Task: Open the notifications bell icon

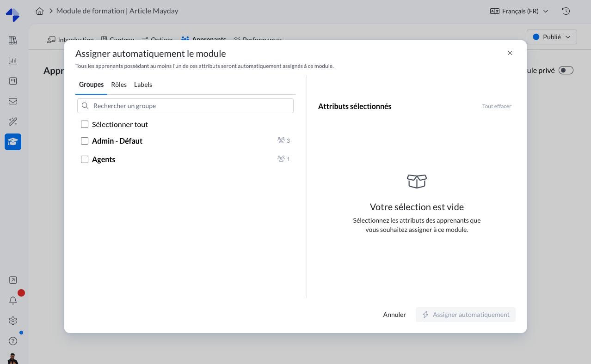Action: (13, 301)
